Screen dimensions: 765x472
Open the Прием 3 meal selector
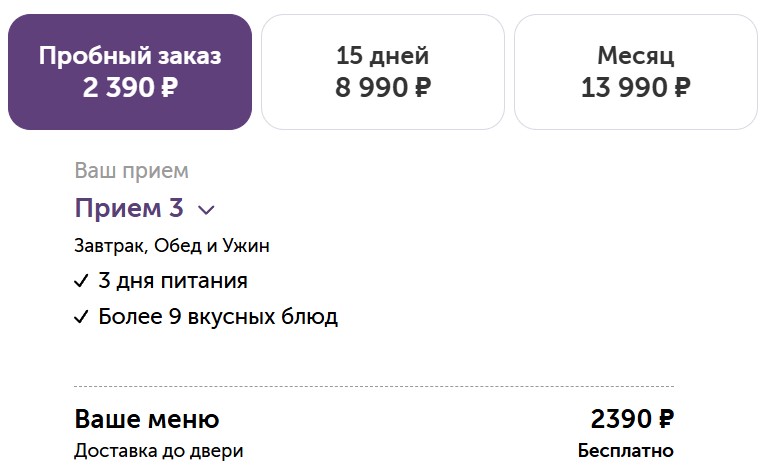point(144,208)
